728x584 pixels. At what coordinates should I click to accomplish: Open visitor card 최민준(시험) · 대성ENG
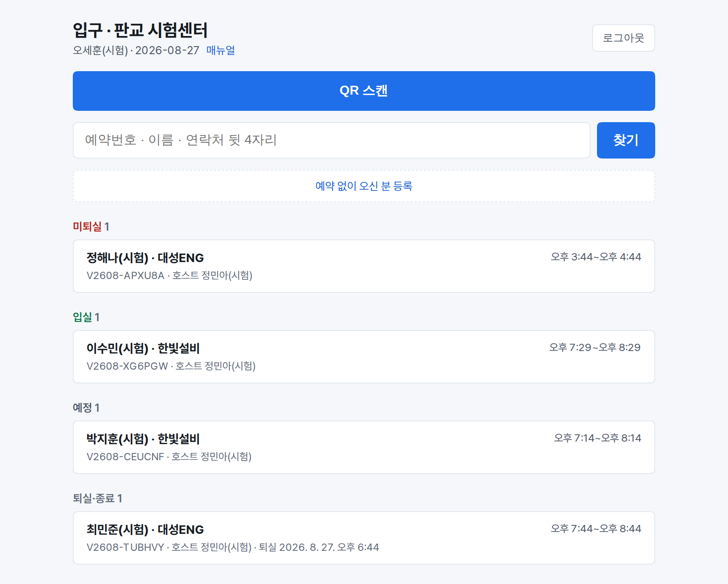(x=364, y=538)
